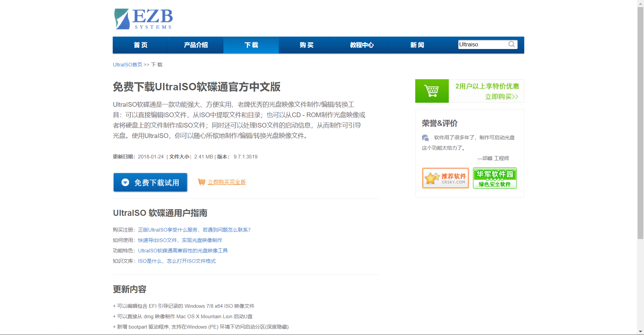Viewport: 644px width, 335px height.
Task: Click the CRSKY recommended software badge
Action: [x=445, y=178]
